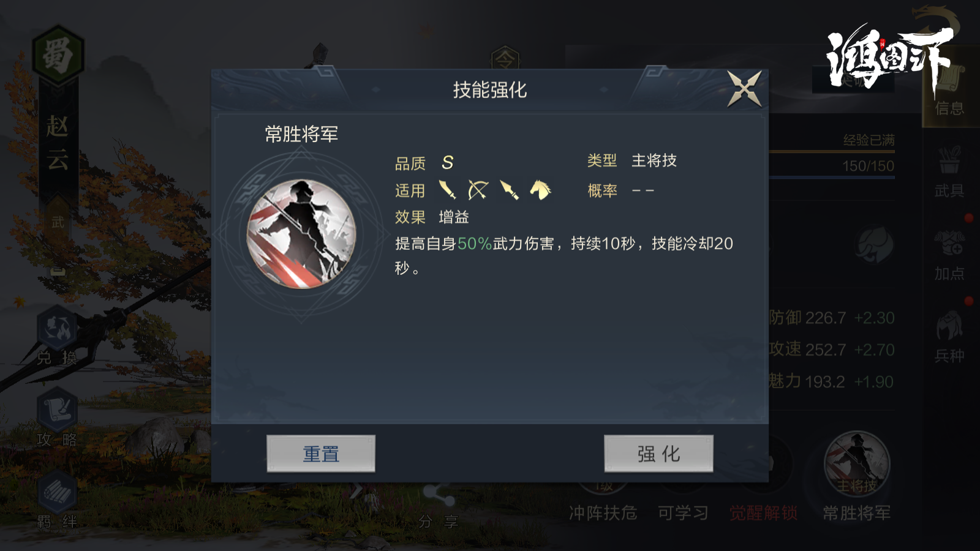Click the horse cavalry icon
980x551 pixels.
pos(540,190)
